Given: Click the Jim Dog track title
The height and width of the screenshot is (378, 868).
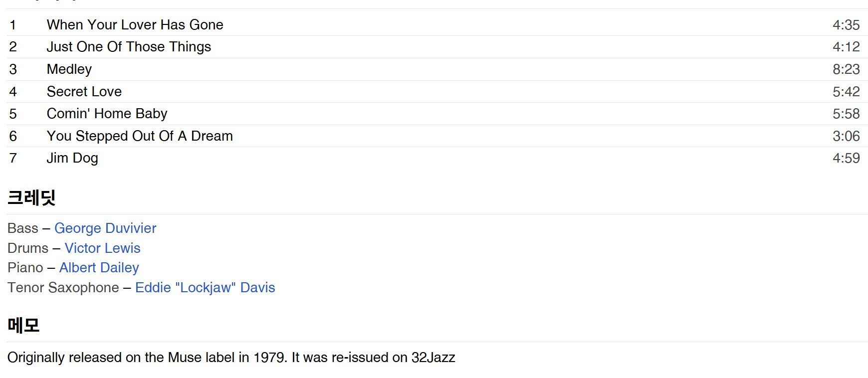Looking at the screenshot, I should point(72,158).
